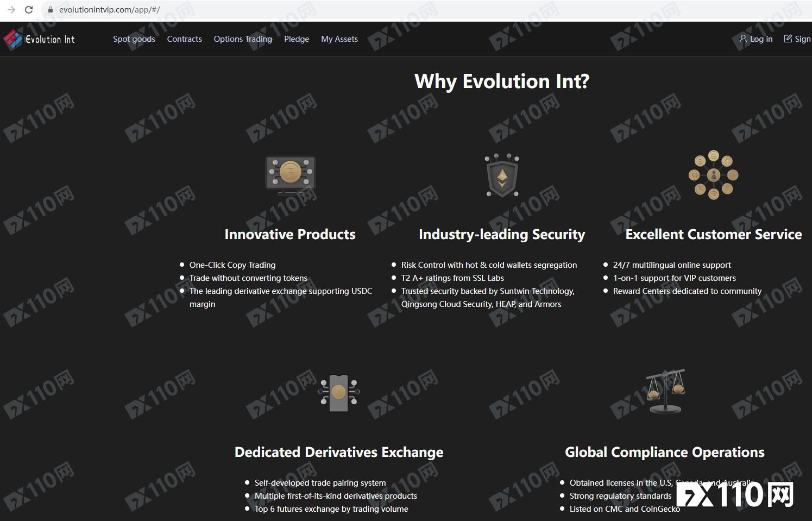
Task: Click the leading derivative exchange supporting USDC text
Action: point(281,297)
